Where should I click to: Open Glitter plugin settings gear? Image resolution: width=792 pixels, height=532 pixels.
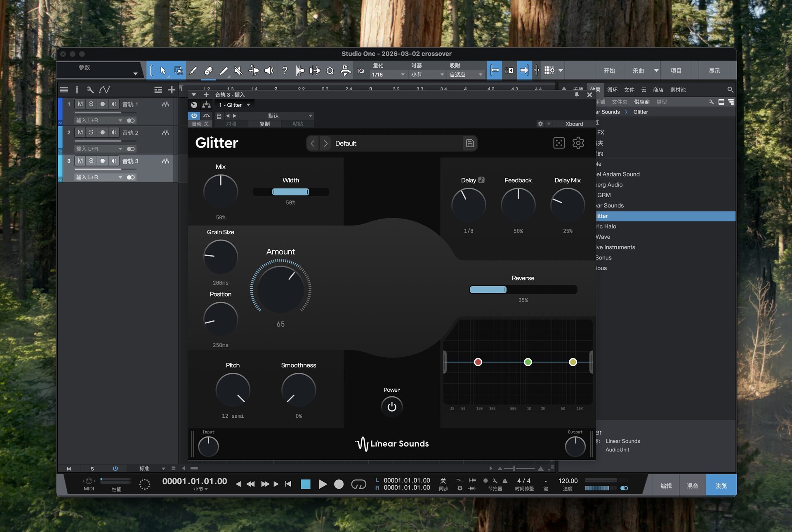coord(578,143)
